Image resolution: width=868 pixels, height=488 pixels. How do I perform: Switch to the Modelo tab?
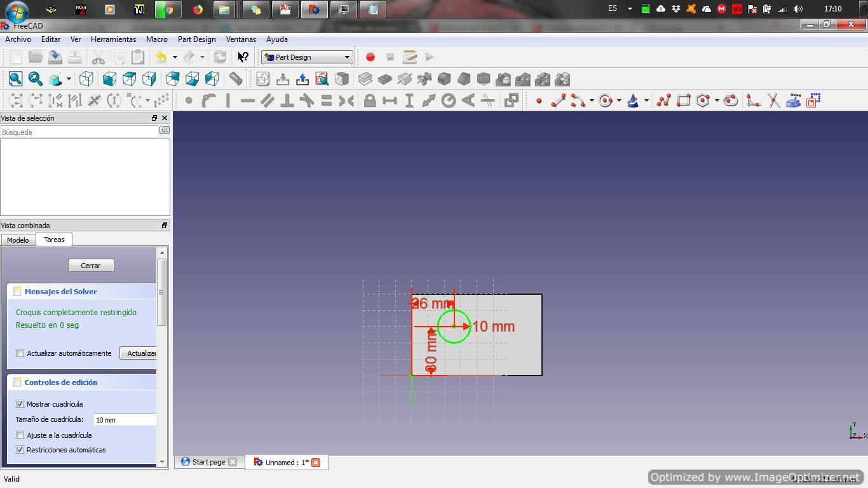point(18,240)
